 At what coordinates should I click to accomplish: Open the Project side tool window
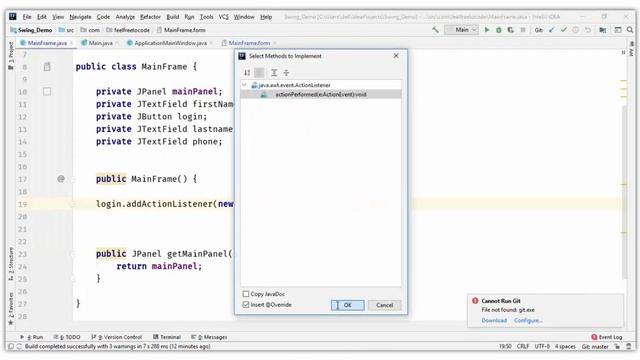[11, 56]
